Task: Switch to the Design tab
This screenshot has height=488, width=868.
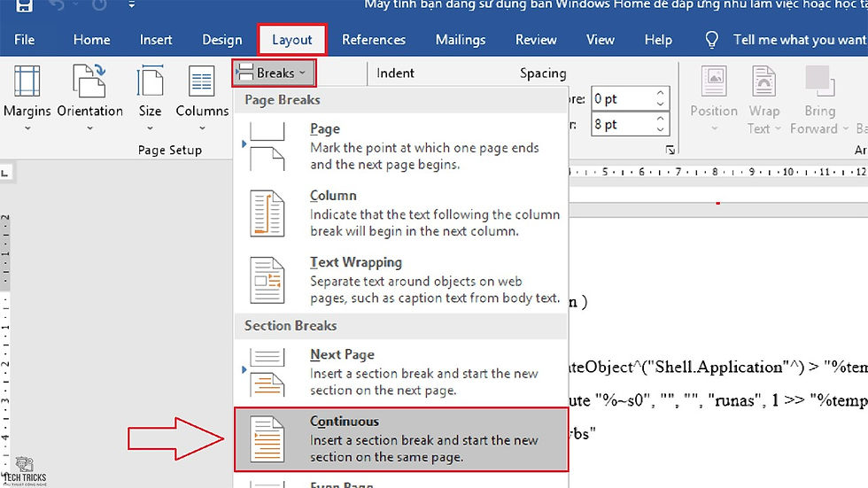Action: (222, 40)
